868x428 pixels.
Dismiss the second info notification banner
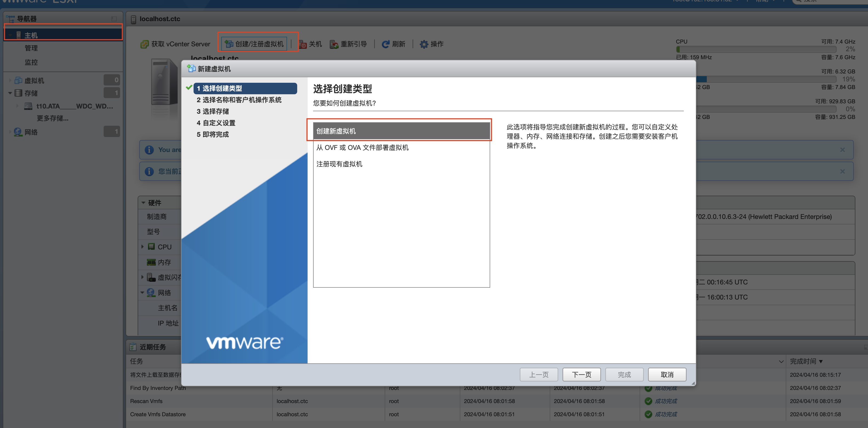(x=842, y=172)
